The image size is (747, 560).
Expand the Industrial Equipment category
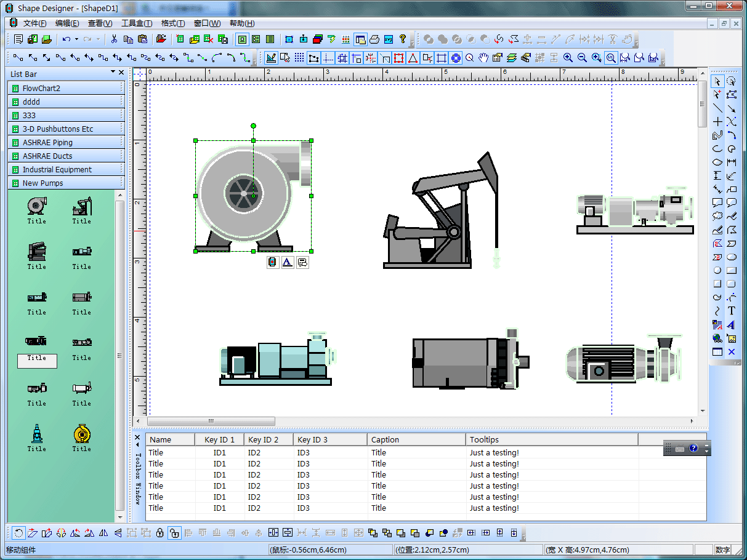(57, 169)
